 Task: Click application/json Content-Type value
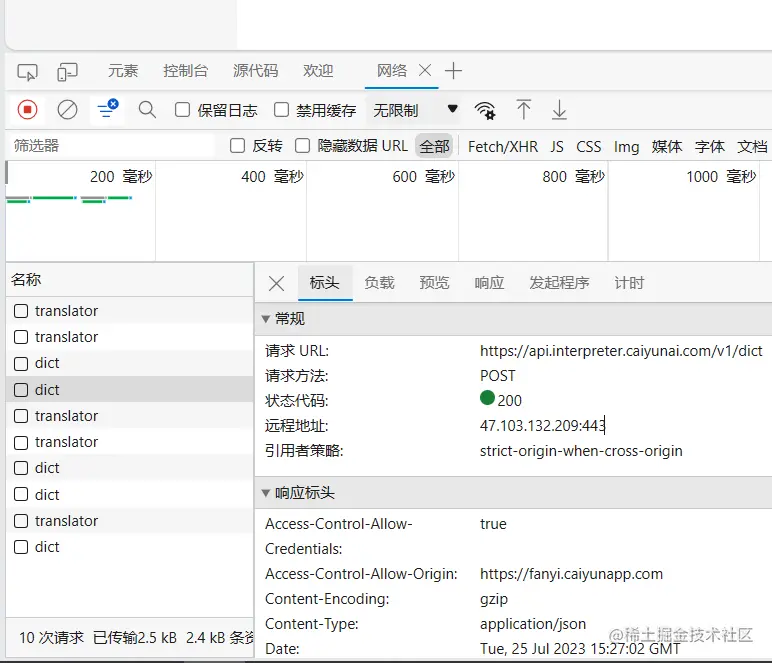pos(533,624)
